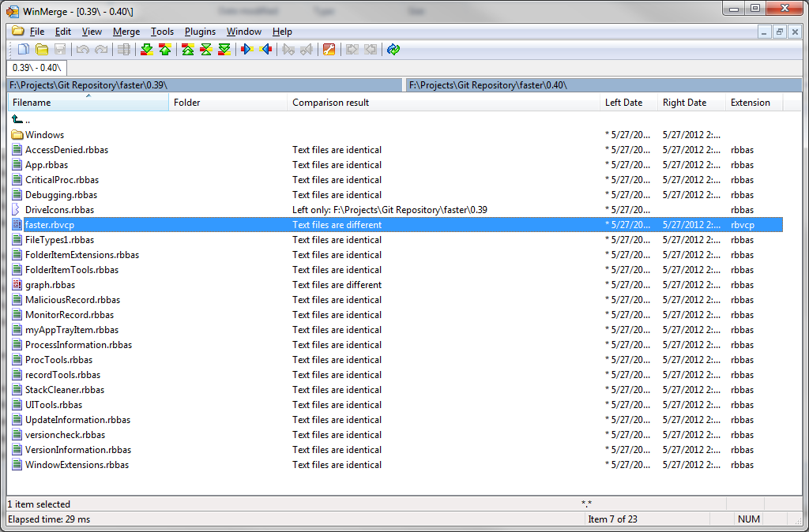809x532 pixels.
Task: Create a new document via toolbar
Action: [x=24, y=50]
